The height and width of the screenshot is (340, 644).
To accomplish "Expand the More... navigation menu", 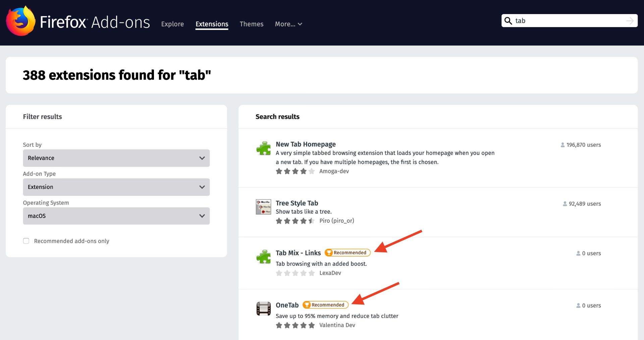I will (288, 24).
